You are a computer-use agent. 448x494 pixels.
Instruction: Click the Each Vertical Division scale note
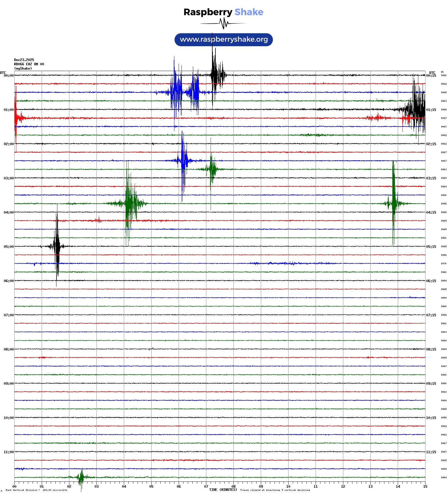[x=36, y=490]
